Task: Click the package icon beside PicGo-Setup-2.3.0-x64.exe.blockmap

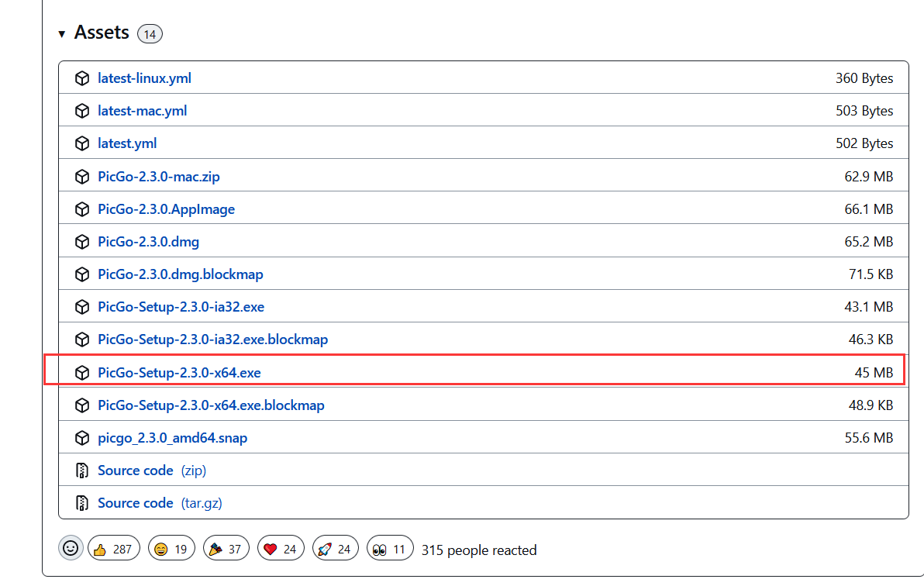Action: click(x=82, y=405)
